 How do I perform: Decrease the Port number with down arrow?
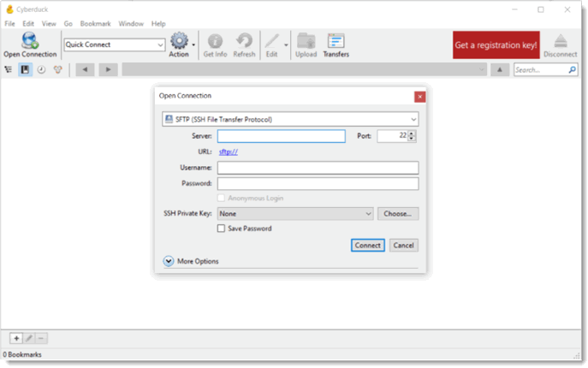[412, 139]
